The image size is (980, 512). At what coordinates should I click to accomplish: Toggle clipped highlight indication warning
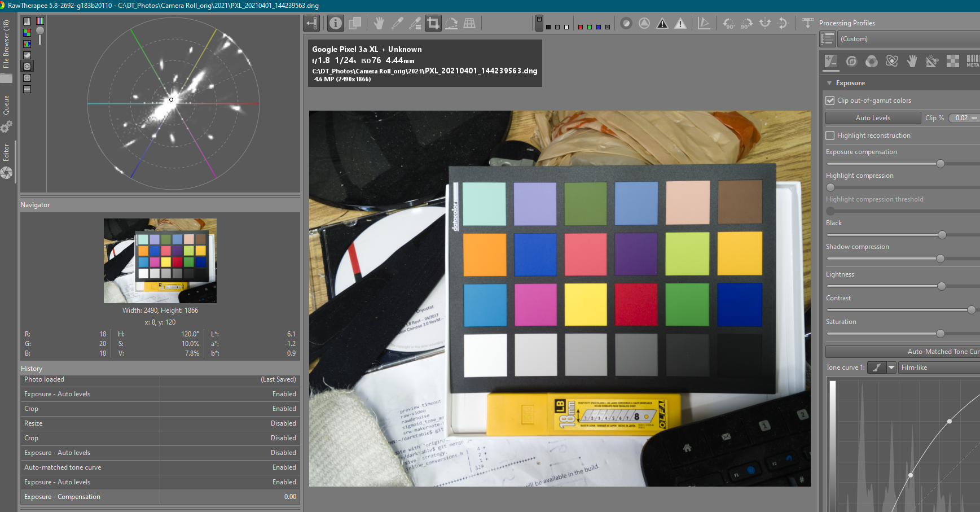click(680, 23)
